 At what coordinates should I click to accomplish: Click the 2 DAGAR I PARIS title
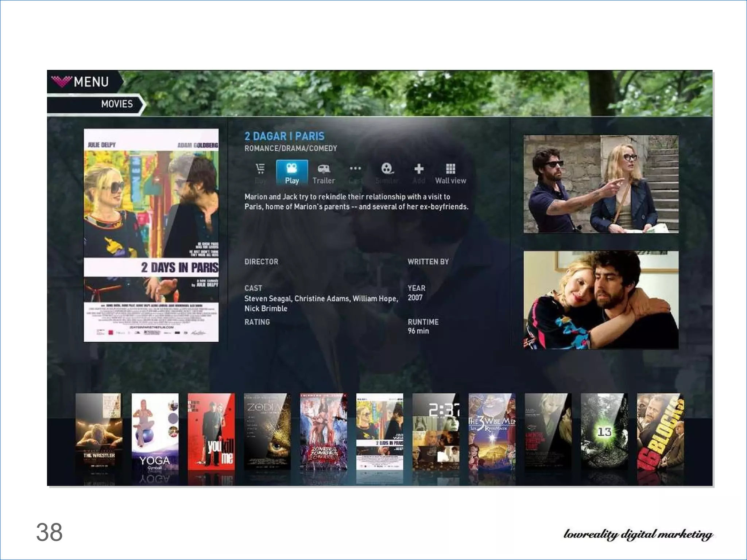click(284, 136)
